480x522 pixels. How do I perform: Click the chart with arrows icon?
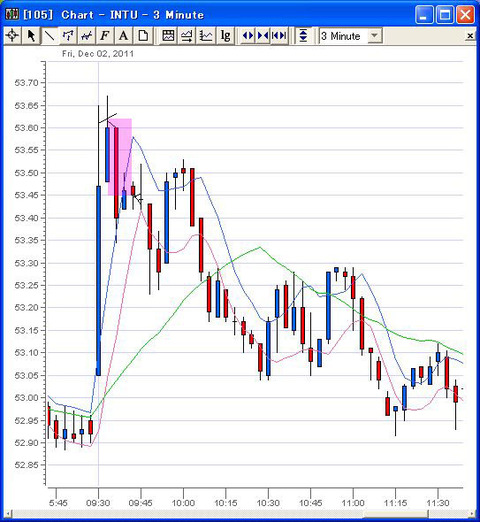(187, 35)
